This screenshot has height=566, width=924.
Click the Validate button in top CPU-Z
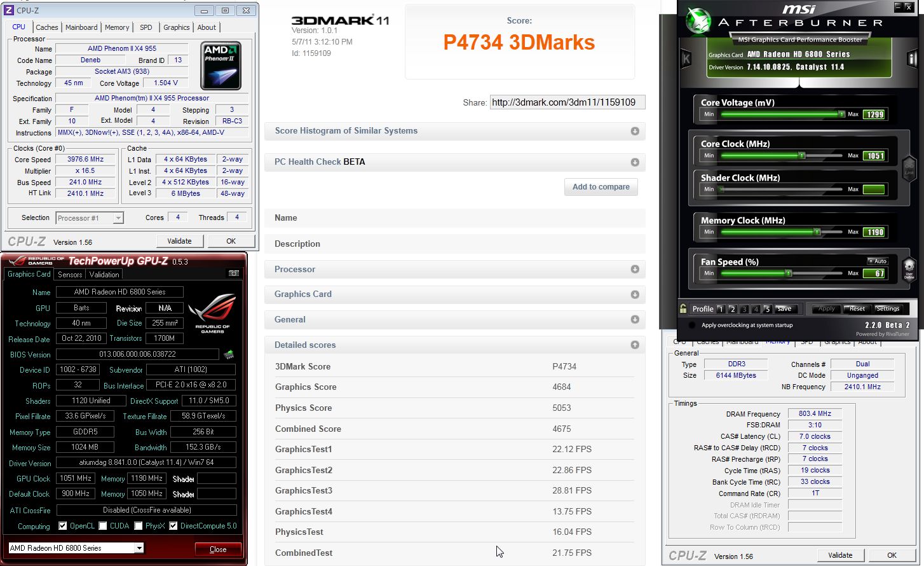click(180, 241)
